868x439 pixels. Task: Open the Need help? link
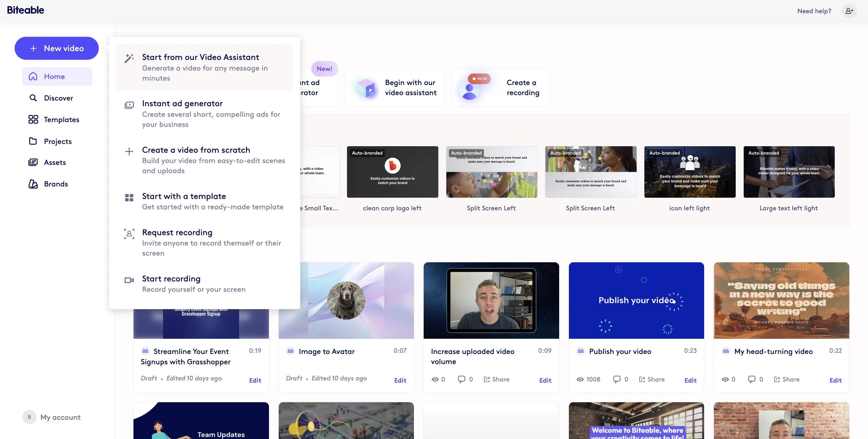coord(814,11)
